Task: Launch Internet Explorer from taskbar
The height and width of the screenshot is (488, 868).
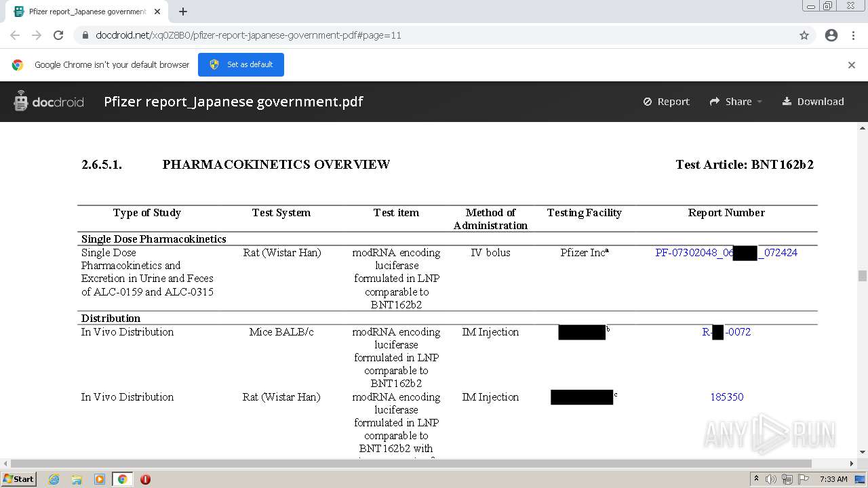Action: (54, 479)
